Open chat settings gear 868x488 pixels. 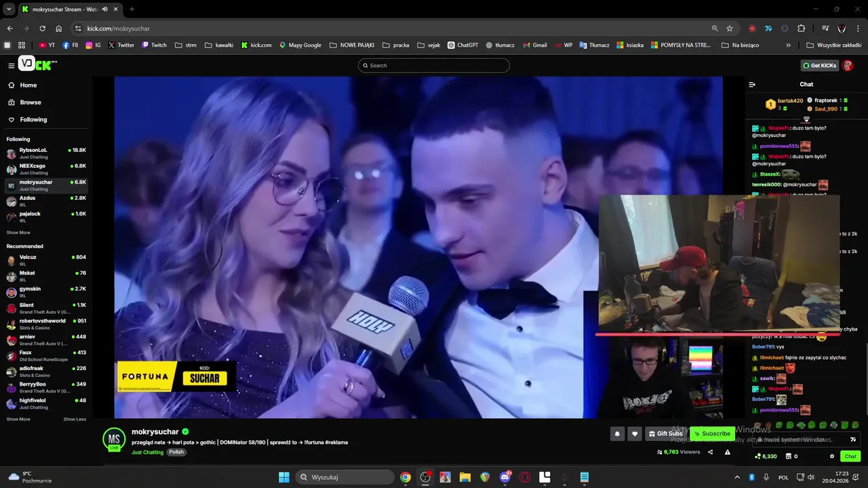(832, 456)
